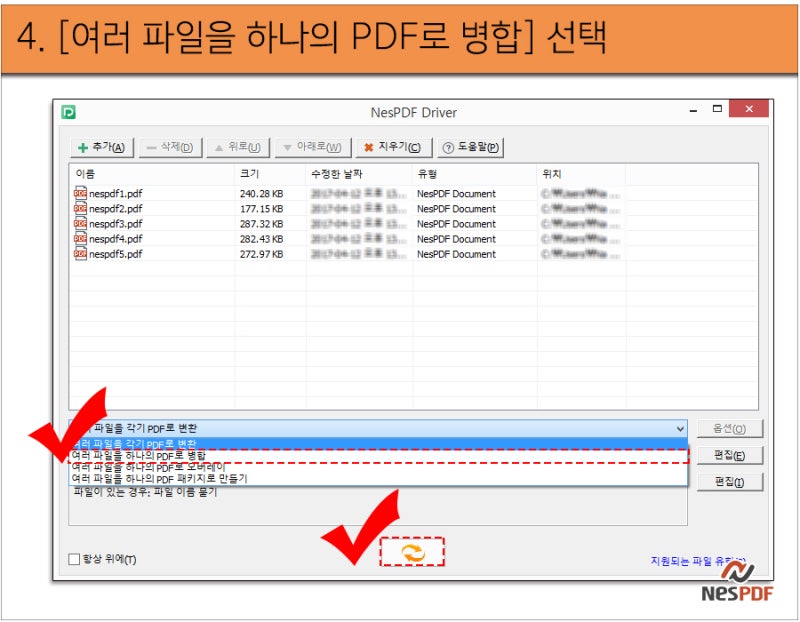Maximize the NesPDF Driver window
This screenshot has width=800, height=622.
click(x=717, y=109)
